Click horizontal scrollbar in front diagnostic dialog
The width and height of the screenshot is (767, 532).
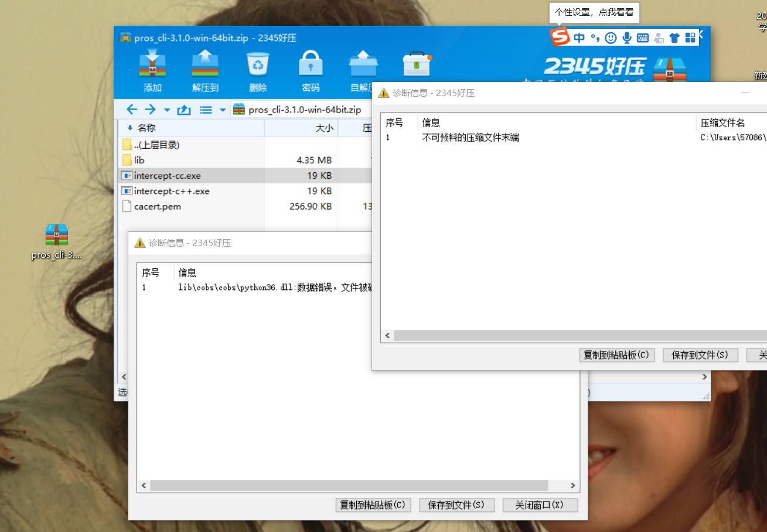(580, 336)
